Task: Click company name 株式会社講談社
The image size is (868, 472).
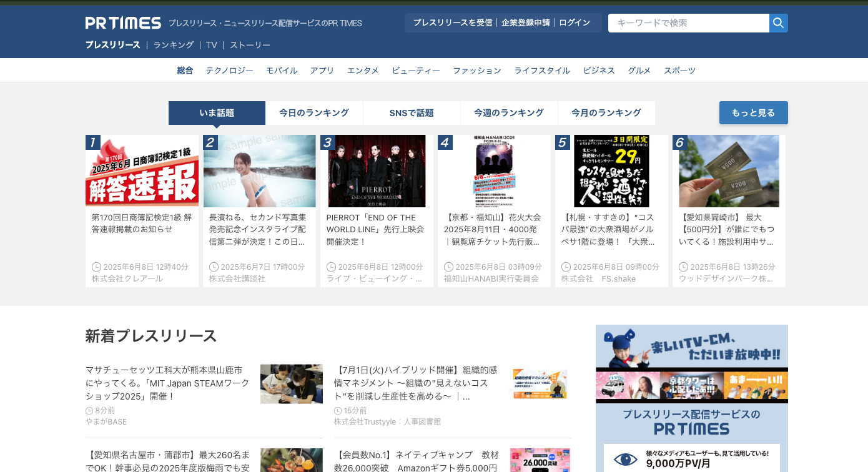Action: coord(237,278)
